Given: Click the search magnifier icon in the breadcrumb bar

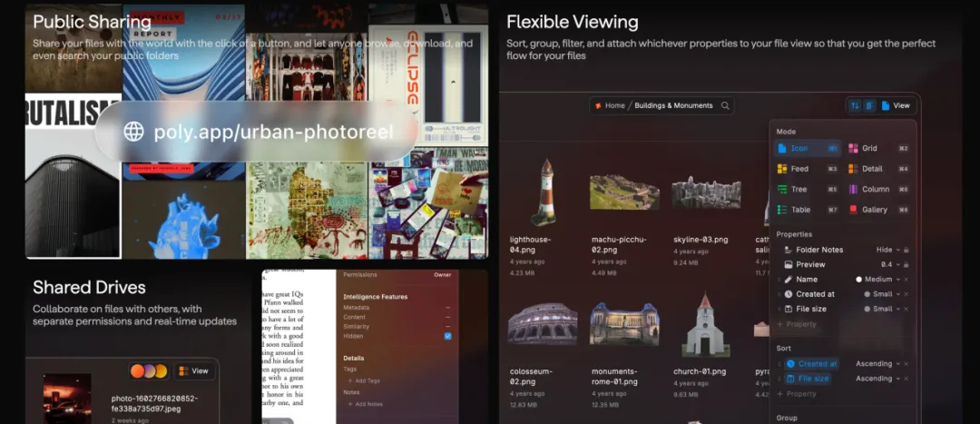Looking at the screenshot, I should pos(725,105).
